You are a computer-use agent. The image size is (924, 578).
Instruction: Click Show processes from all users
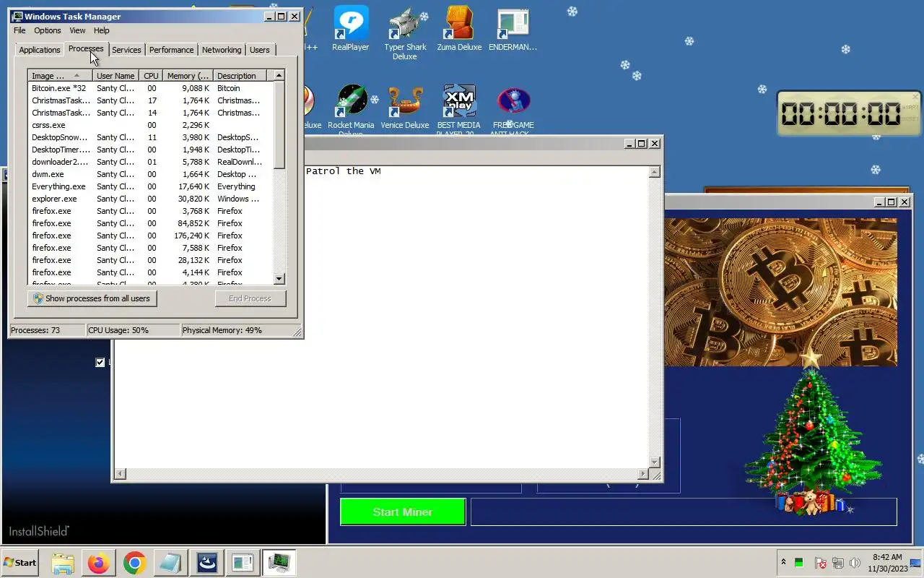(92, 298)
